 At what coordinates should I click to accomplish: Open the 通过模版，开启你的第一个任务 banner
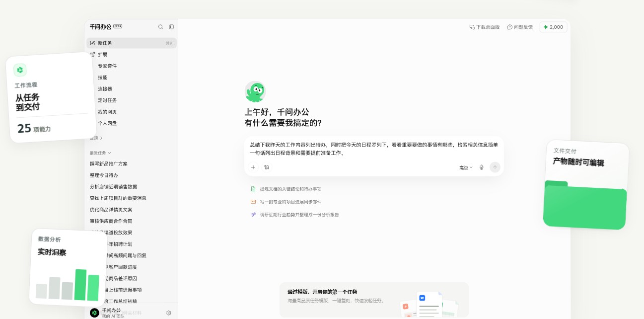tap(374, 300)
